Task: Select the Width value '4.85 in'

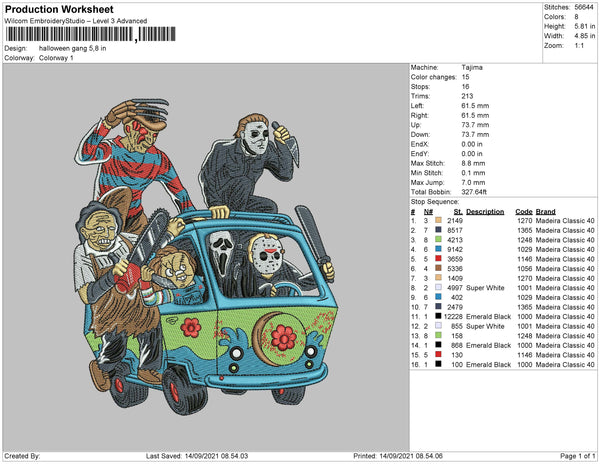Action: tap(585, 36)
